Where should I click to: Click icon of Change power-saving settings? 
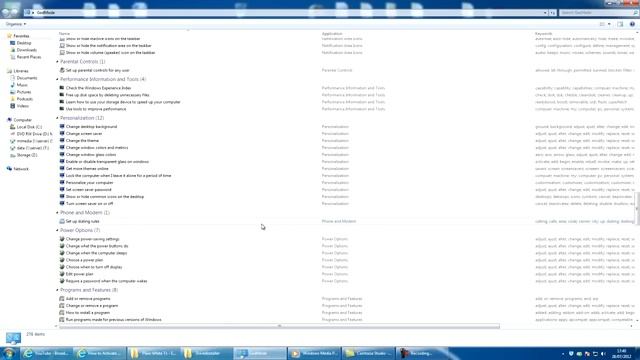coord(62,239)
